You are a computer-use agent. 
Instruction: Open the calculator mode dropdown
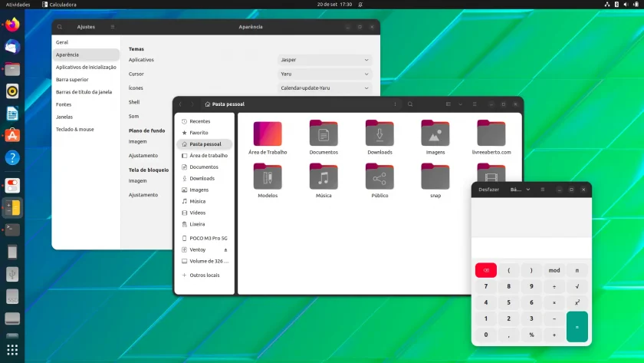click(520, 190)
